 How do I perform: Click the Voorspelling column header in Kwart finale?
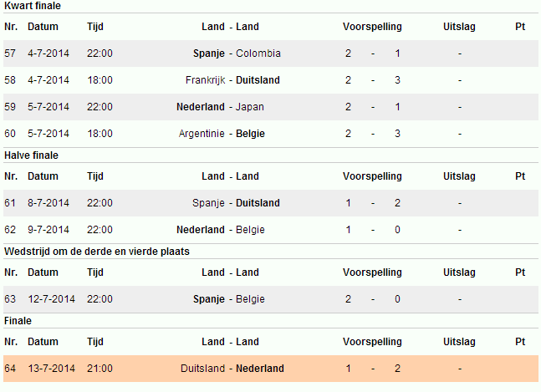tap(372, 27)
